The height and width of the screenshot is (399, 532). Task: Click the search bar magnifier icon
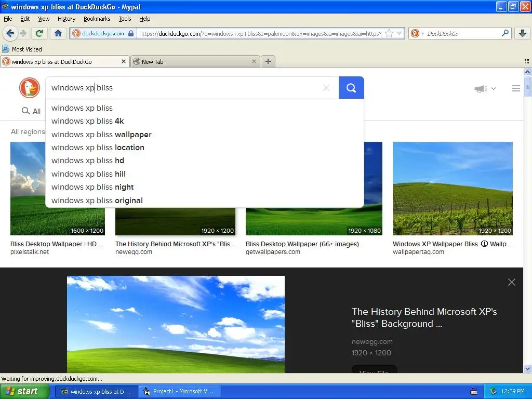[x=505, y=33]
